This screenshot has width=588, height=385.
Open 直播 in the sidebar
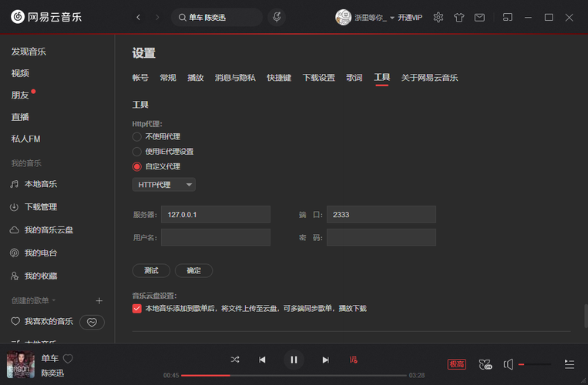[20, 117]
